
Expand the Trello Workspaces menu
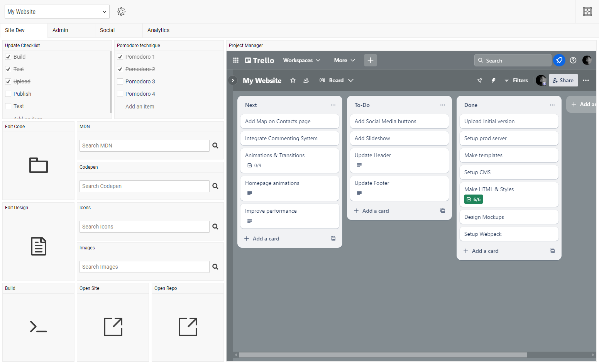click(x=301, y=60)
